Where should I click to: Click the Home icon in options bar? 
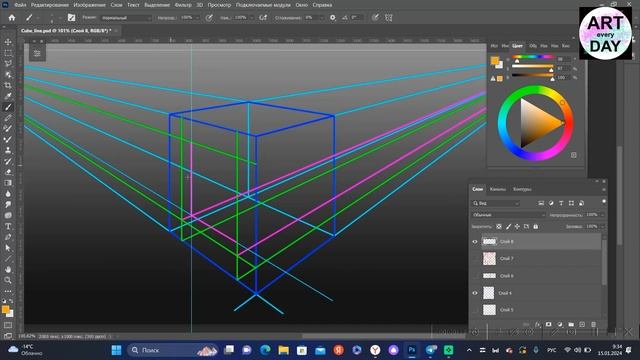[x=12, y=18]
